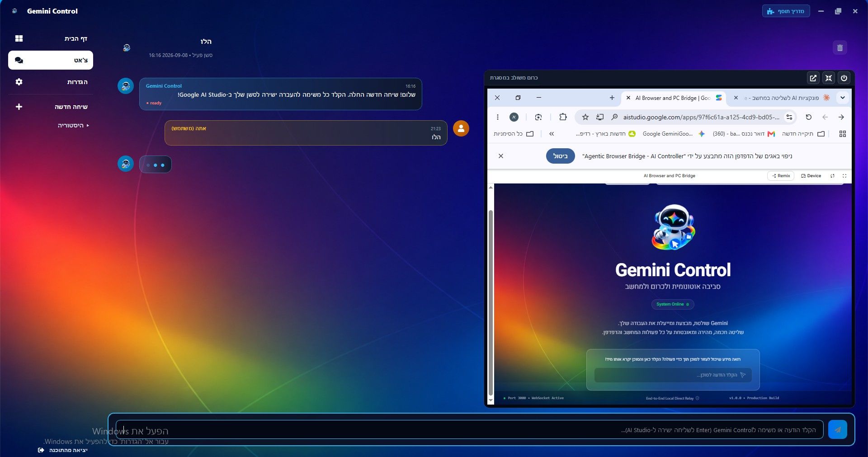This screenshot has width=868, height=457.
Task: Click the zoom magnifier icon in the address bar
Action: coord(614,117)
